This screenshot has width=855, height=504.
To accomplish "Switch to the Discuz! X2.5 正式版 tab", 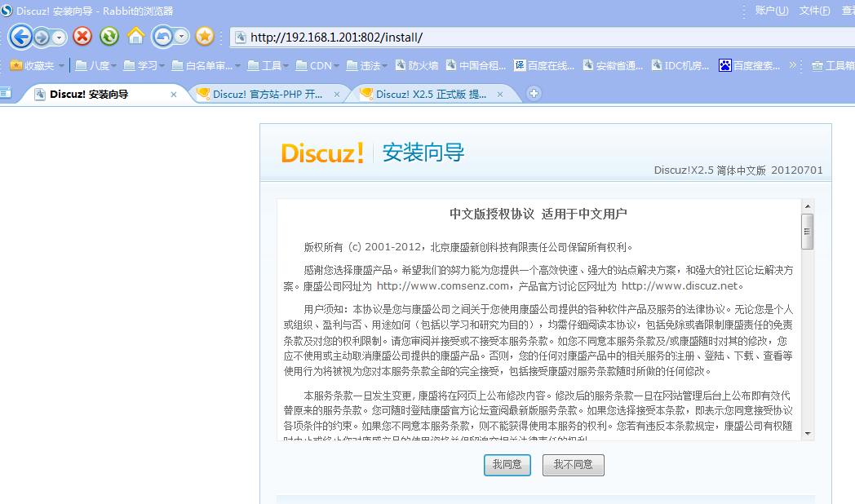I will tap(431, 95).
